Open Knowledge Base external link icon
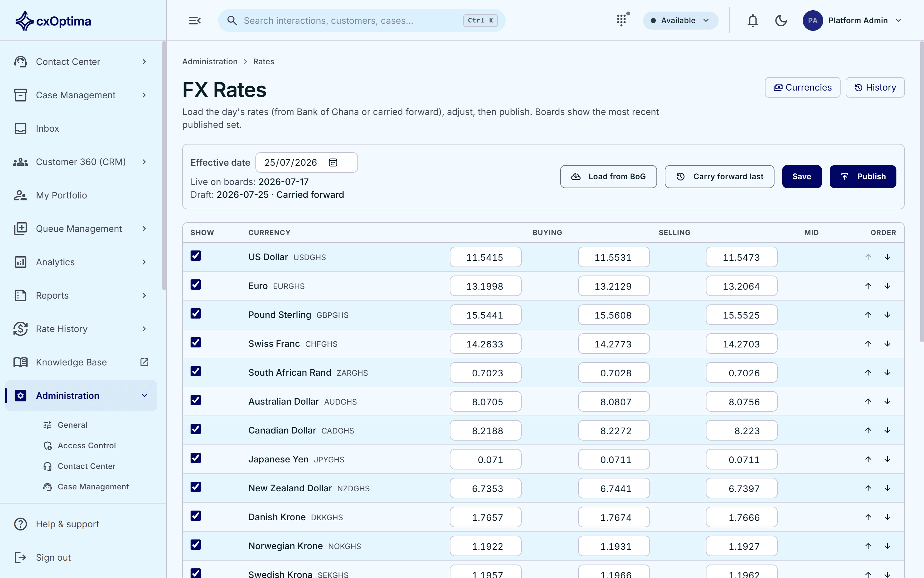Viewport: 924px width, 578px height. 144,362
